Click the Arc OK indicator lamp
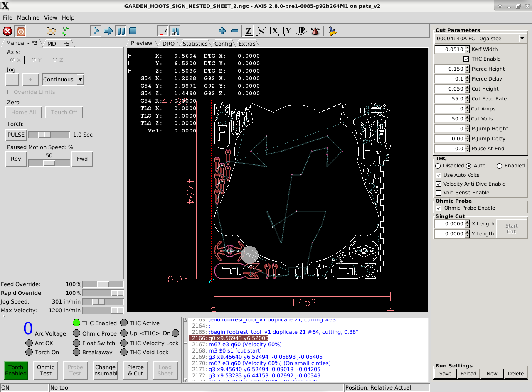This screenshot has width=532, height=392. (29, 343)
